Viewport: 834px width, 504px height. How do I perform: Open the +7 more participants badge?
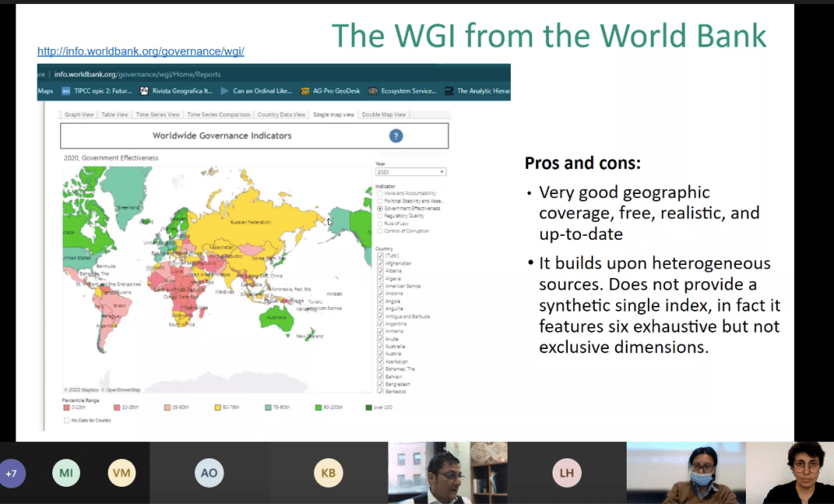pyautogui.click(x=11, y=473)
